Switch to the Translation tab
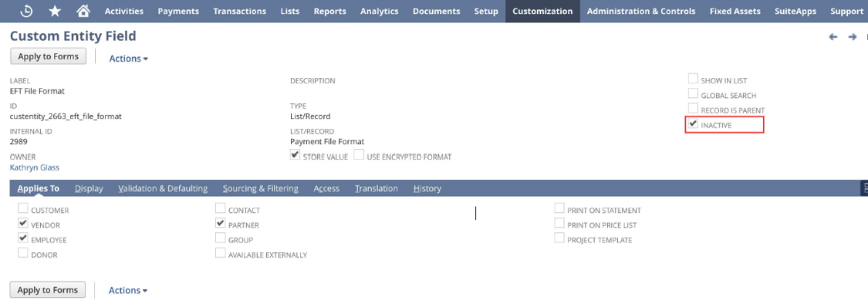The width and height of the screenshot is (868, 304). click(x=377, y=188)
